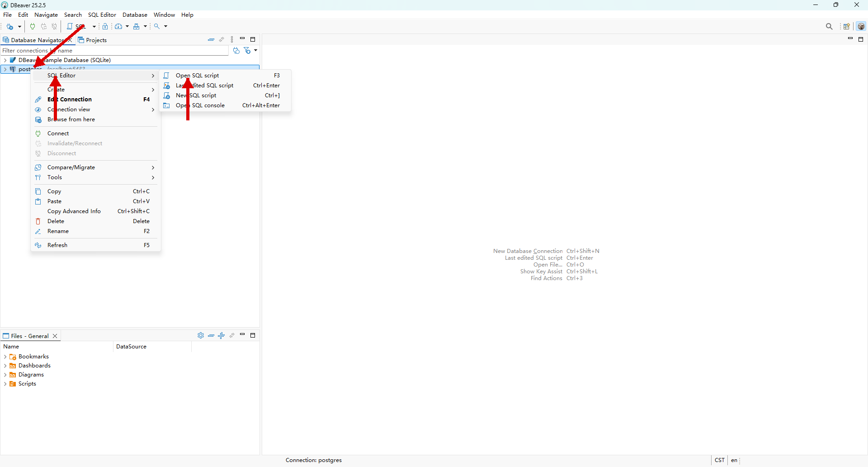The image size is (868, 467).
Task: Click the DBeaver perspective beaver icon
Action: tap(861, 27)
